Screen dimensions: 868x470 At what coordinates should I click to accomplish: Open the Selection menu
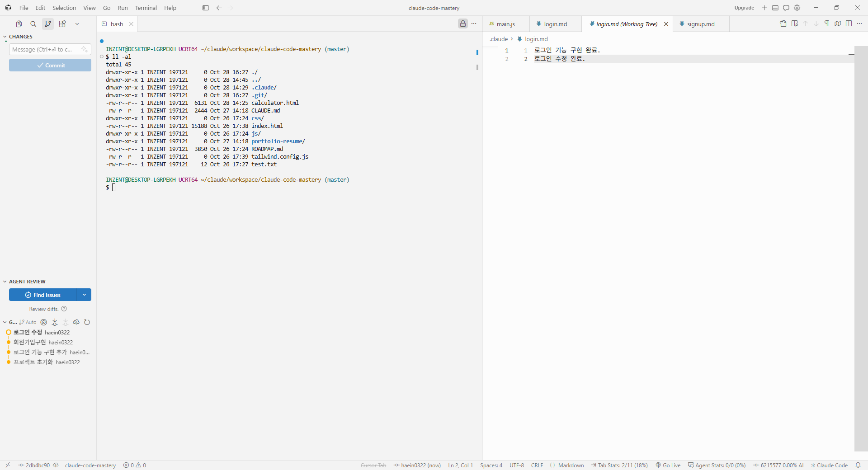coord(64,8)
